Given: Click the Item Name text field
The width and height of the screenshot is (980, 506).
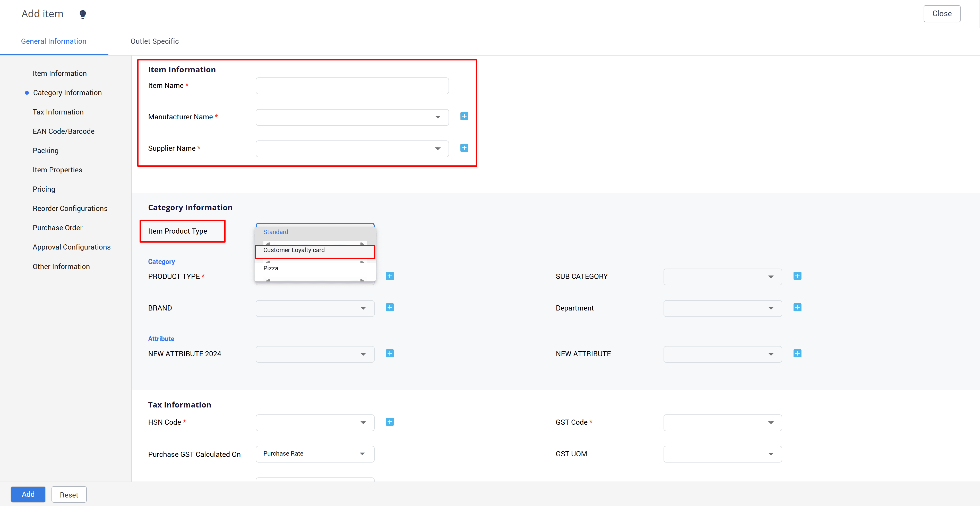Looking at the screenshot, I should point(352,86).
